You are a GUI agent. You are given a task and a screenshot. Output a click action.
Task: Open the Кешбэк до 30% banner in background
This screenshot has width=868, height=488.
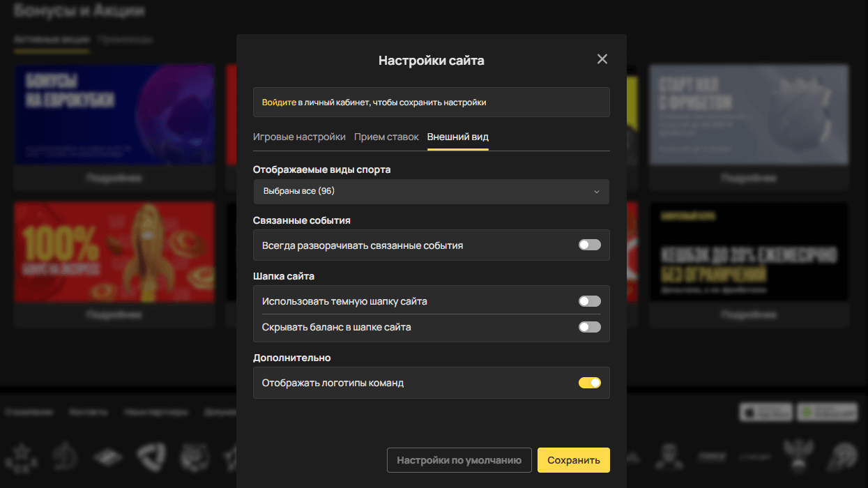749,252
